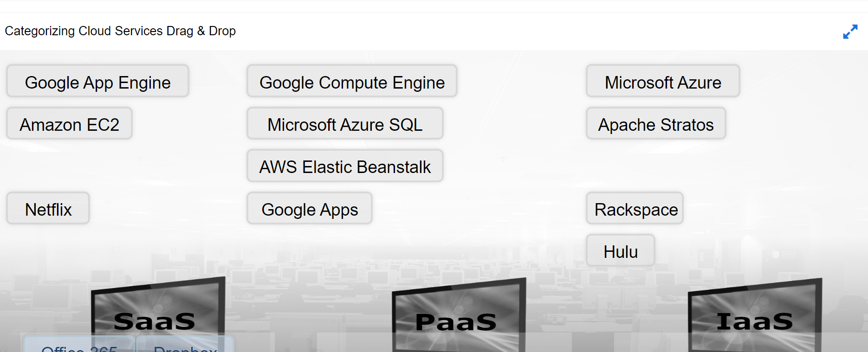Select the Netflix tile
Image resolution: width=868 pixels, height=352 pixels.
point(48,209)
